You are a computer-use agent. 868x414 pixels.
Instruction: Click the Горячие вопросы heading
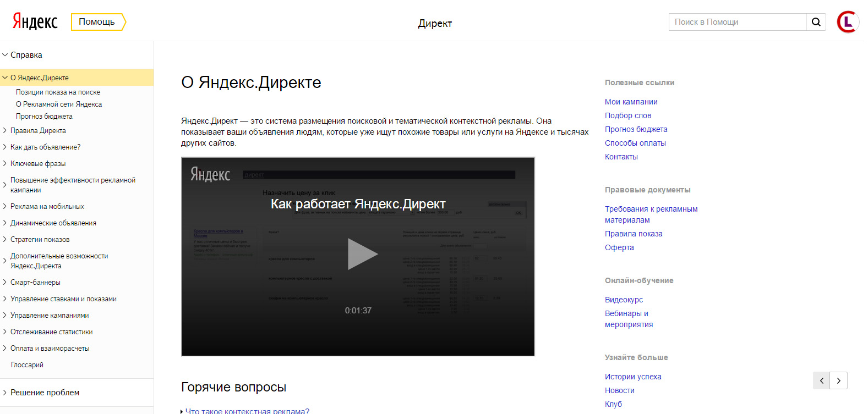(x=233, y=387)
